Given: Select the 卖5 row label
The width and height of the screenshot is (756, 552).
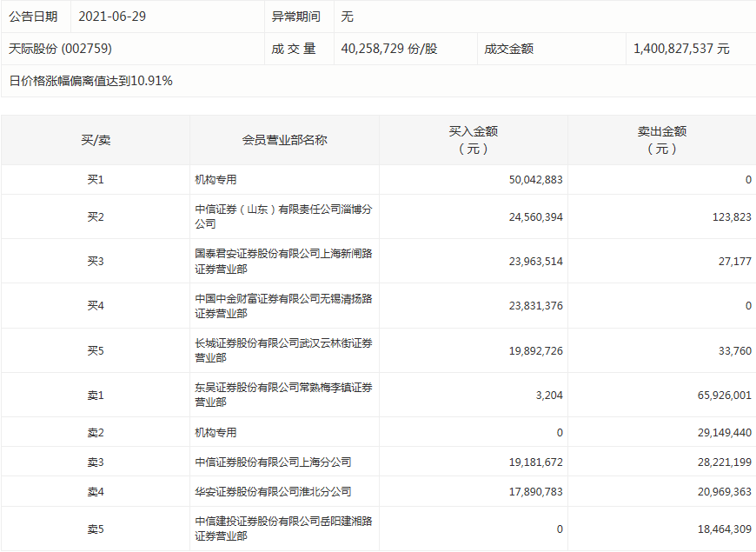Looking at the screenshot, I should 96,529.
